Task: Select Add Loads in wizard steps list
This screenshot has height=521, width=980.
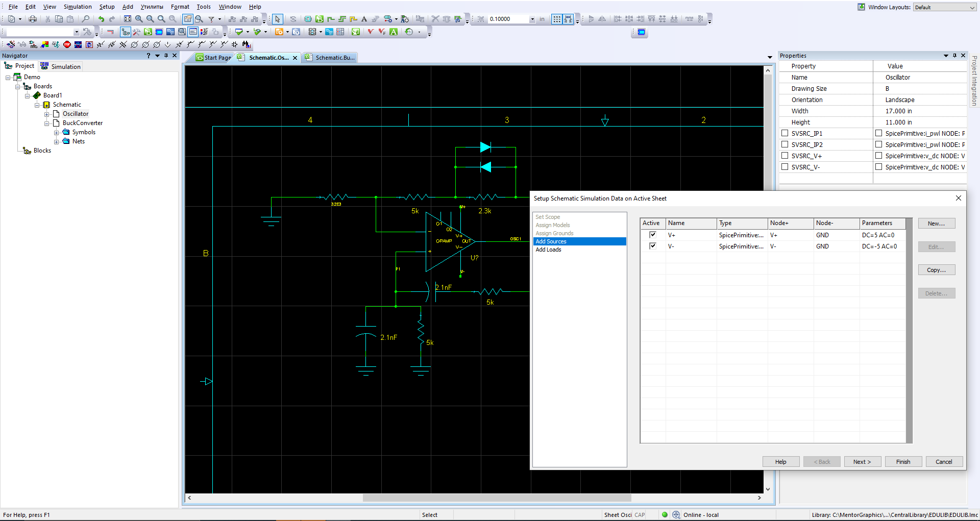Action: click(x=548, y=250)
